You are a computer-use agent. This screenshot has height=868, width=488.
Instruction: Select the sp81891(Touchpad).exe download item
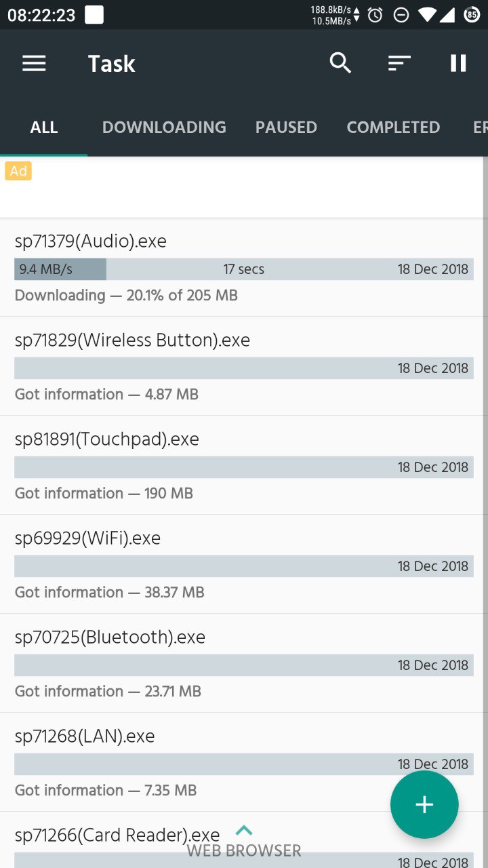pos(244,465)
